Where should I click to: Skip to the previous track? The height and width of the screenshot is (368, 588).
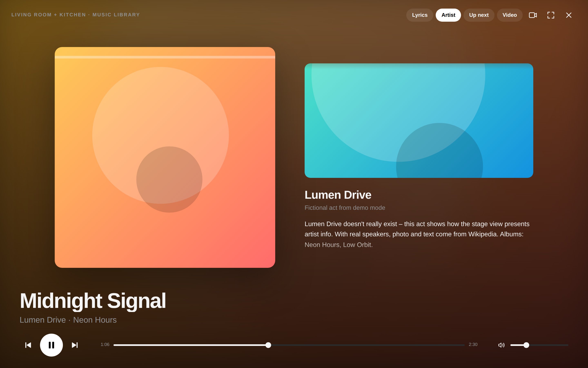coord(28,345)
